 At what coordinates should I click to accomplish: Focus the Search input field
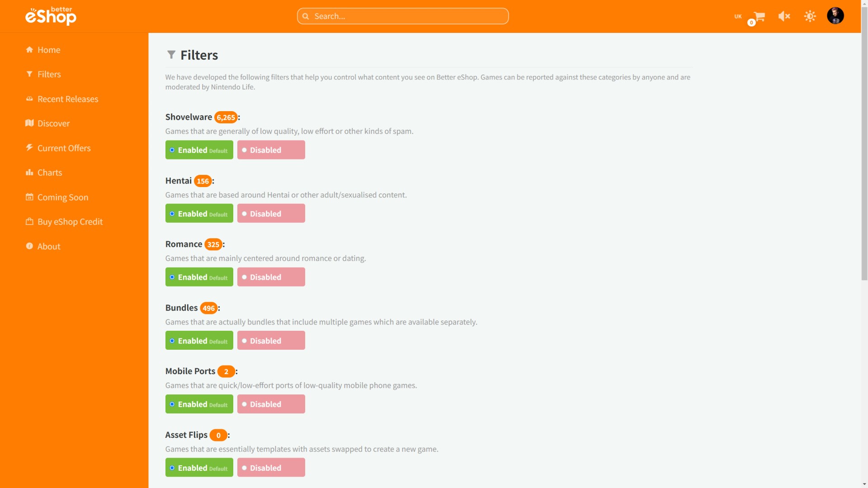point(407,16)
